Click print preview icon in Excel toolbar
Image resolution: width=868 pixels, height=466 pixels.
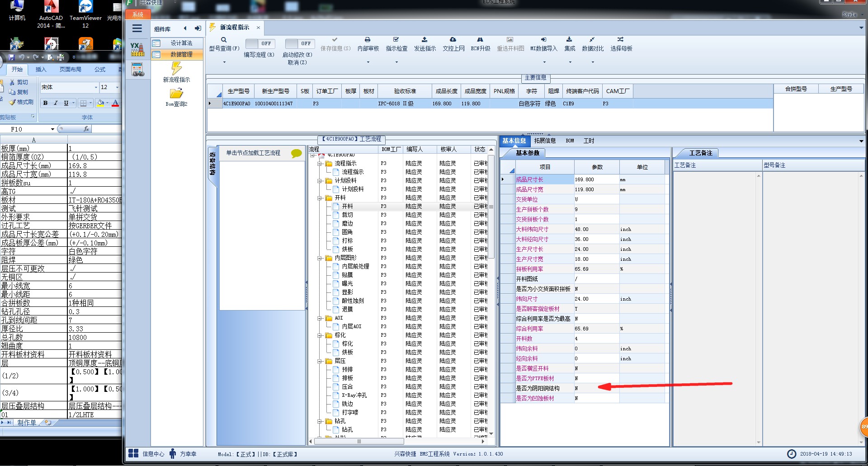(50, 57)
